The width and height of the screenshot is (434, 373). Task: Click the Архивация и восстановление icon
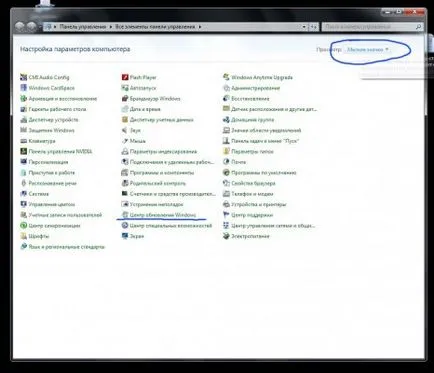pyautogui.click(x=23, y=99)
